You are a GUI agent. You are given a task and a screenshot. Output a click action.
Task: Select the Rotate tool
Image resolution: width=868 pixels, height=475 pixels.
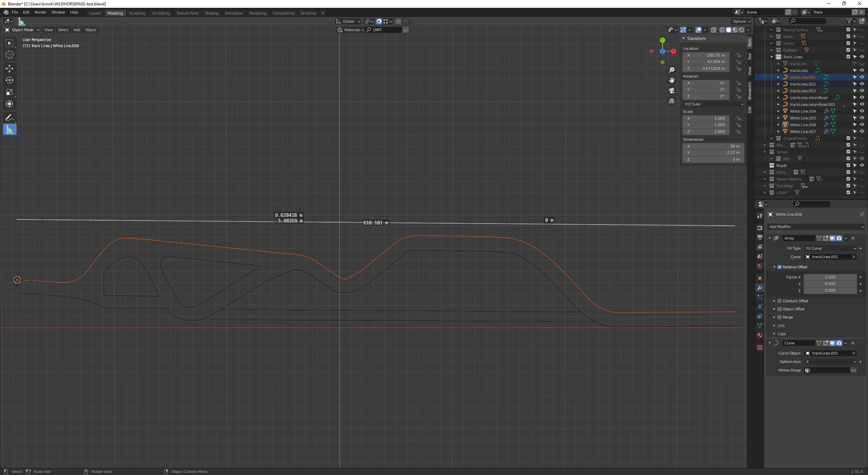pyautogui.click(x=9, y=80)
